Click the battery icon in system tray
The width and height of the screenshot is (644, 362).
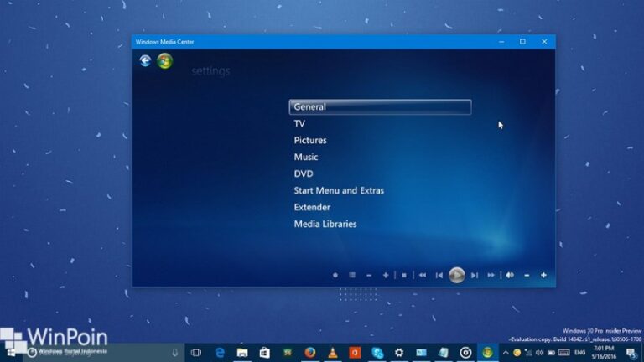pyautogui.click(x=551, y=353)
